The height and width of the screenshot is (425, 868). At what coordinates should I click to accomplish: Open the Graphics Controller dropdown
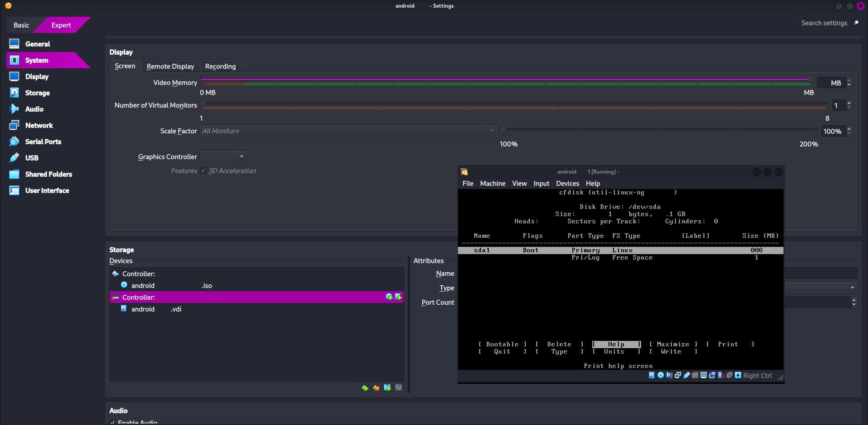(x=223, y=157)
